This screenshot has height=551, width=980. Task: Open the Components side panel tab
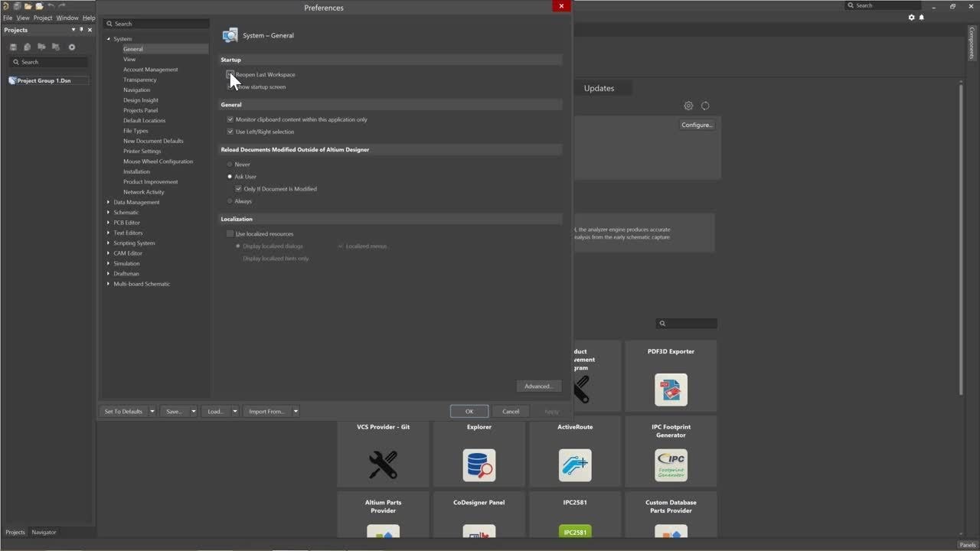[972, 44]
